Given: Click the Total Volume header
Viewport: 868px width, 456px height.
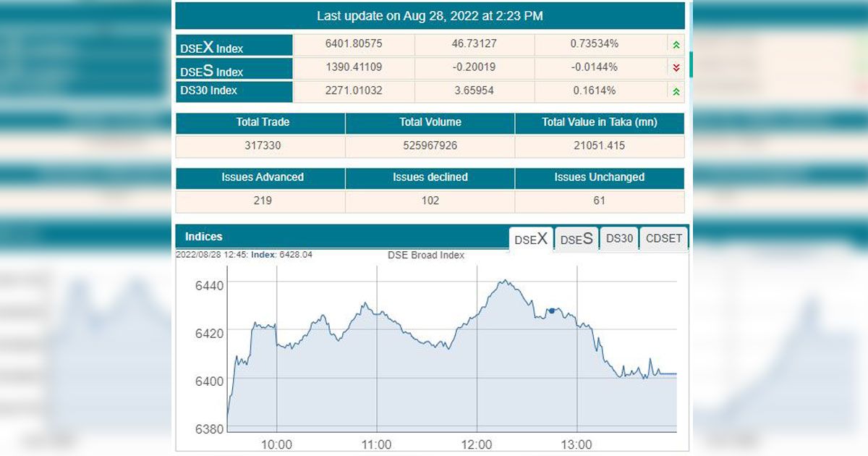Looking at the screenshot, I should 430,122.
